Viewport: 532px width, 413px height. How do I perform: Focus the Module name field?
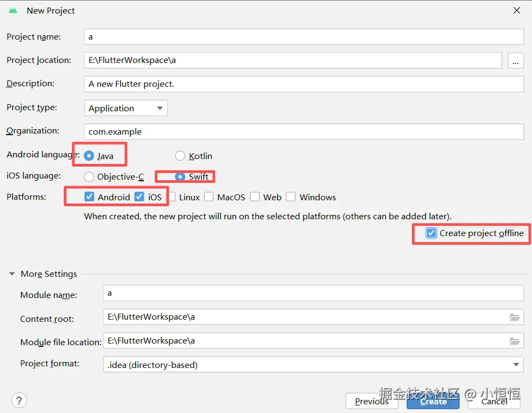(x=313, y=293)
